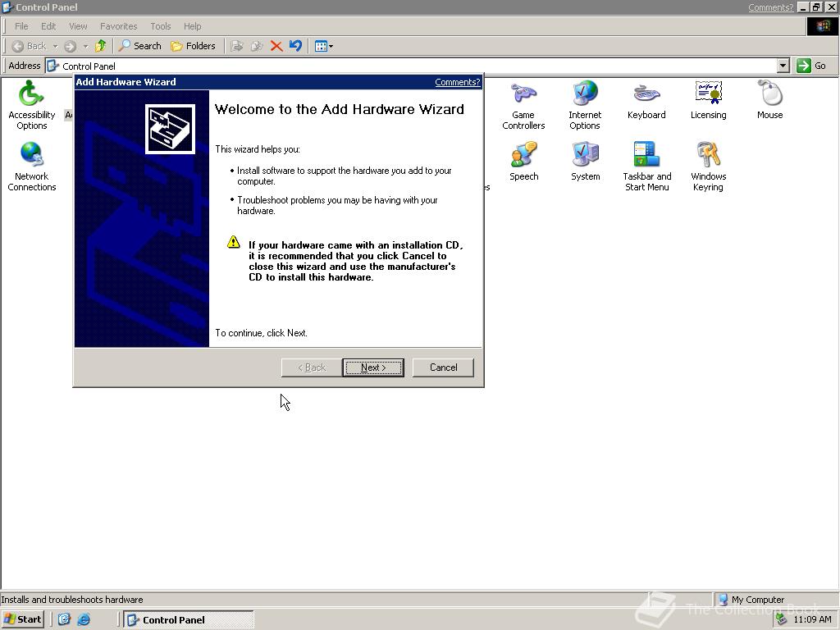The height and width of the screenshot is (630, 840).
Task: Open the Tools menu
Action: pos(160,26)
